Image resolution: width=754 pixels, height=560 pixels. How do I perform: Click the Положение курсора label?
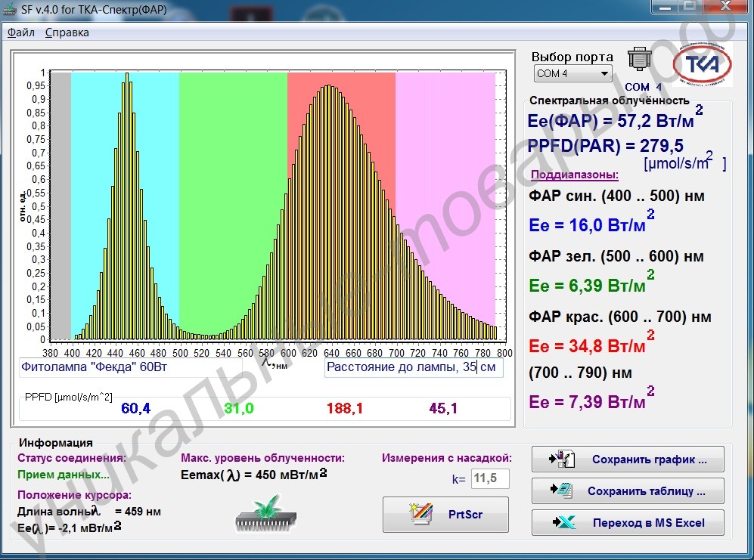[x=75, y=494]
